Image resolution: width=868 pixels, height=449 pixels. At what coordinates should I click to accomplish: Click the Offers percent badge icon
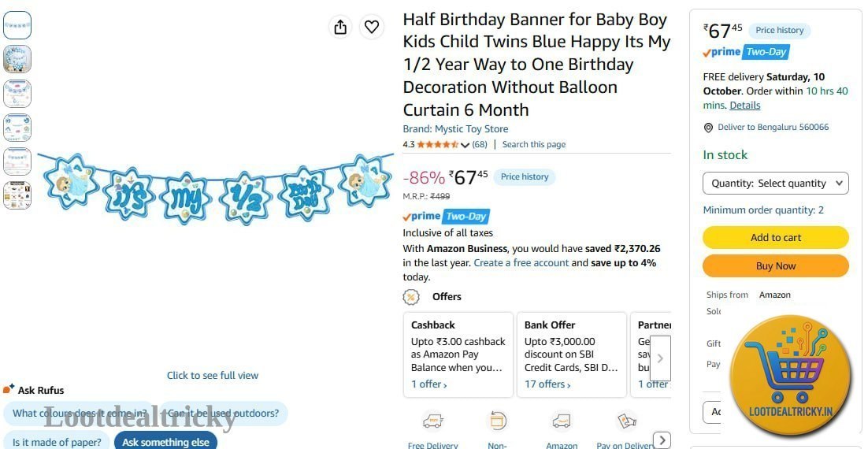click(x=410, y=297)
